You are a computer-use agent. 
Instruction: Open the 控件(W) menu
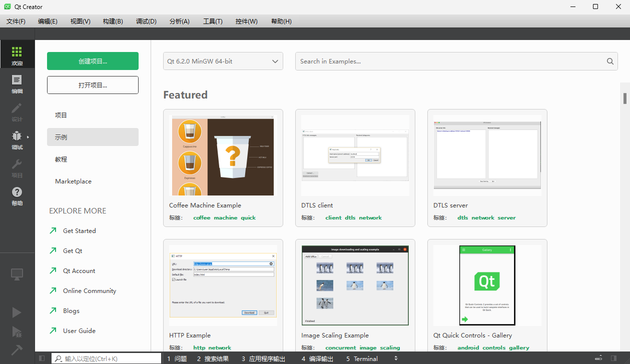point(246,21)
